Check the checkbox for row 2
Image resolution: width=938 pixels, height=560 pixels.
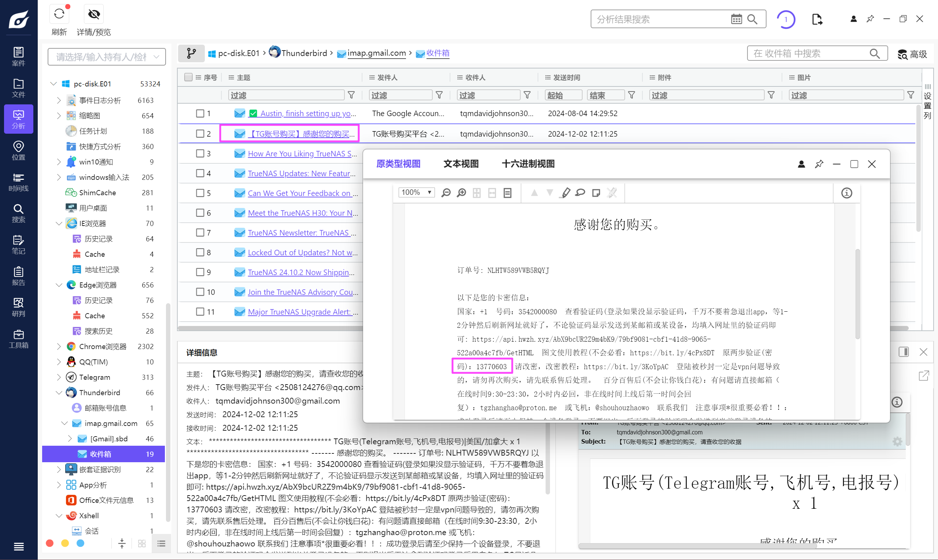pos(200,134)
